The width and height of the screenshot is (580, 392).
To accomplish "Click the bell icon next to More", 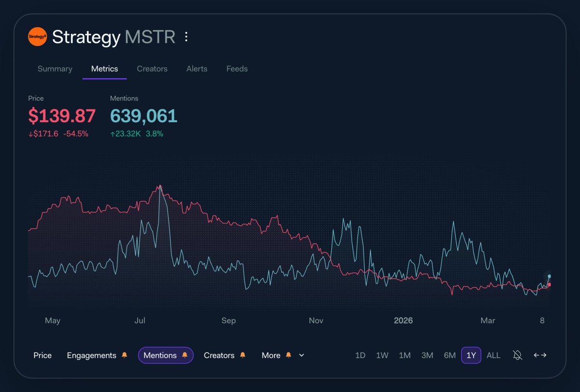I will pyautogui.click(x=289, y=355).
